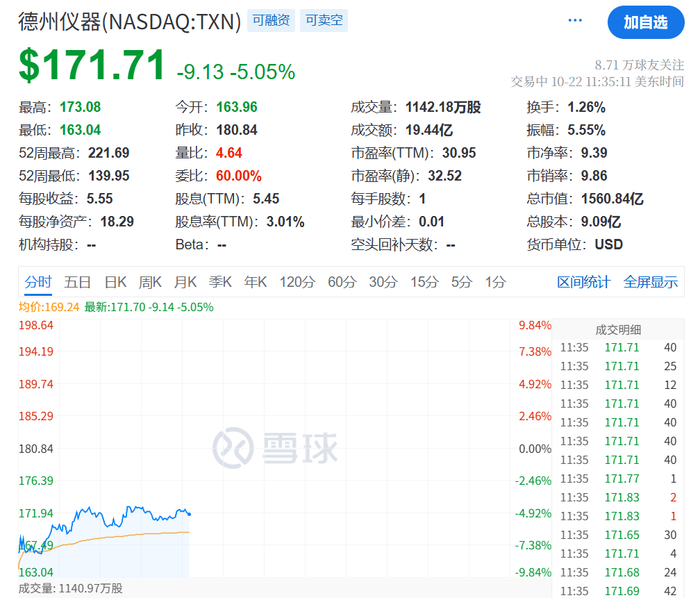Viewport: 700px width, 598px height.
Task: Click the 可卖空 tag
Action: pos(324,21)
